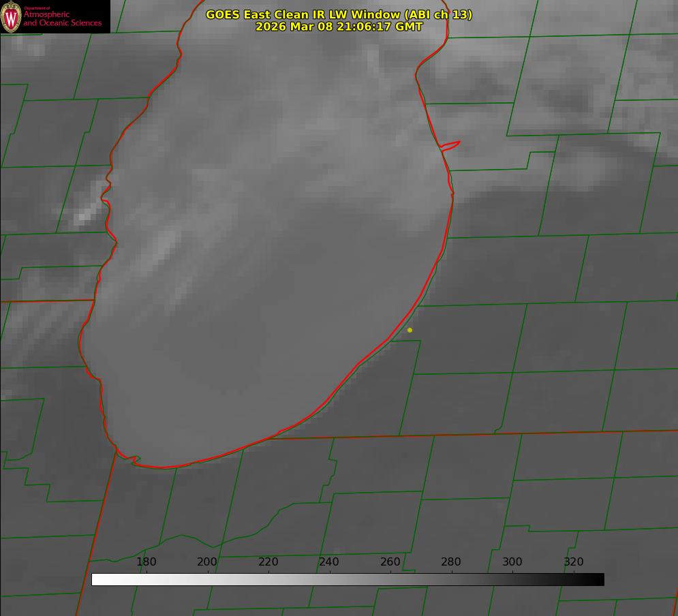Pick the 280 value on the colorbar
The image size is (678, 616).
click(451, 562)
